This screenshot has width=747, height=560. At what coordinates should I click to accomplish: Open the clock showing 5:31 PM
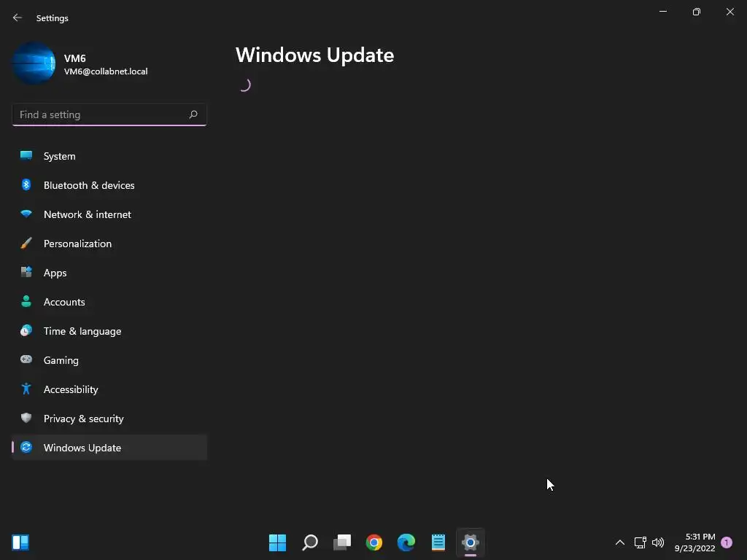(x=694, y=542)
